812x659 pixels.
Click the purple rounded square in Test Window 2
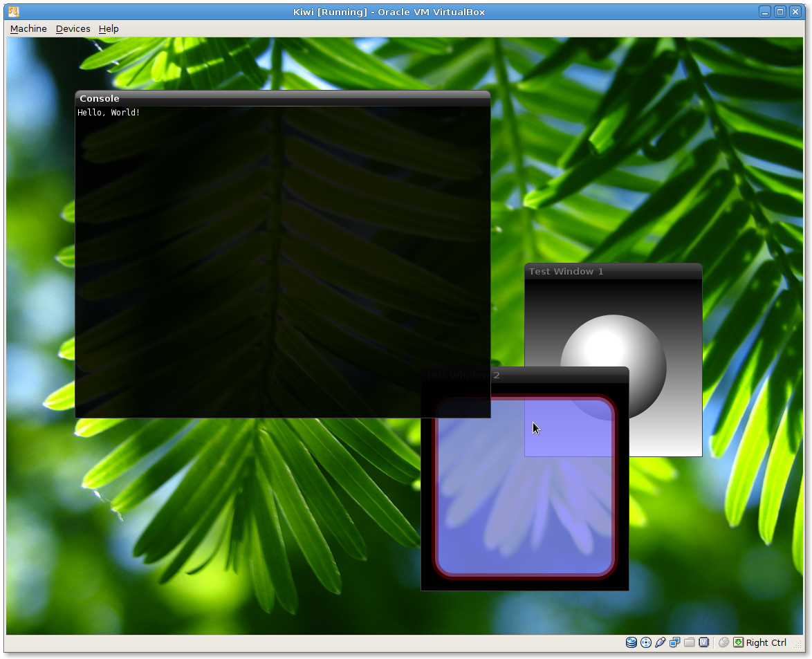(x=524, y=487)
